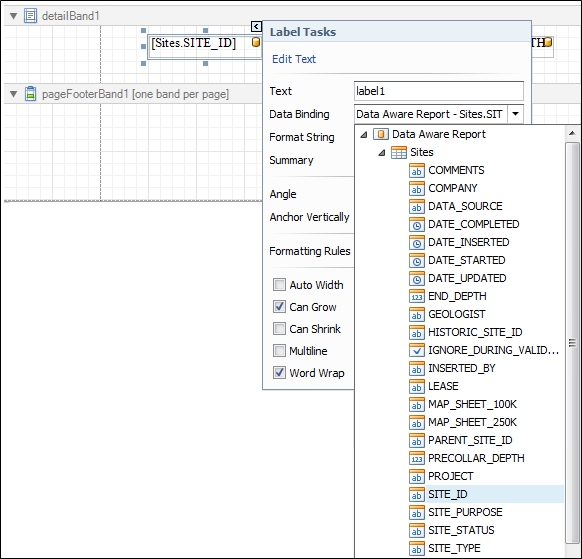Click the field list vertical scrollbar thumb
Viewport: 582px width, 559px height.
pyautogui.click(x=572, y=343)
